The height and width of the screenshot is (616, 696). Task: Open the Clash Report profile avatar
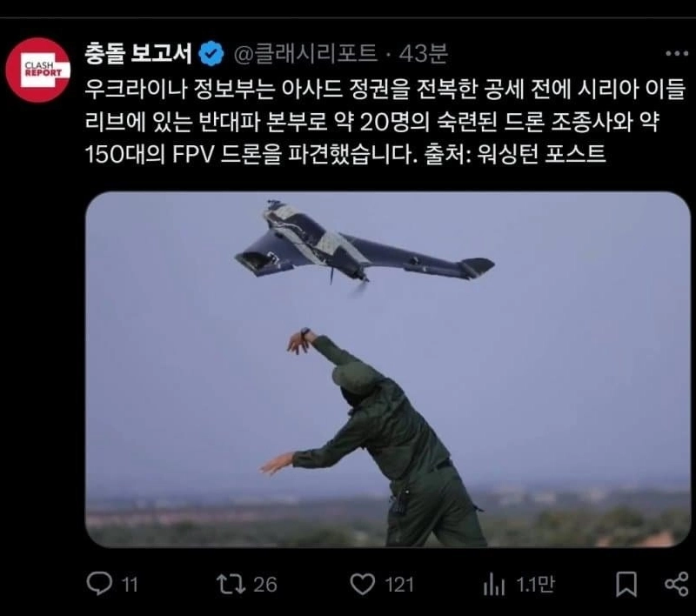tap(37, 70)
